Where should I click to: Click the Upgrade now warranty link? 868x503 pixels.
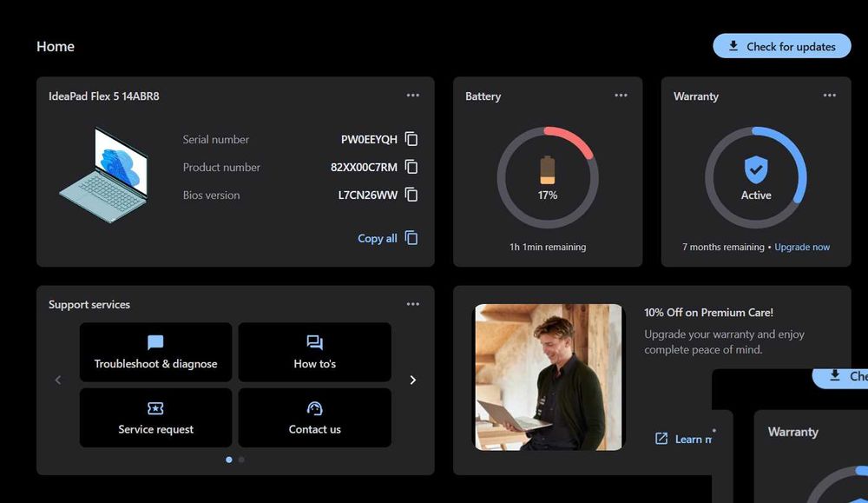[801, 247]
